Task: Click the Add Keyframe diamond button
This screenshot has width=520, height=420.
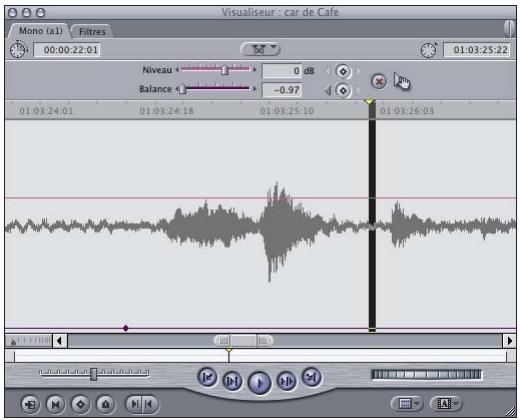Action: click(80, 405)
